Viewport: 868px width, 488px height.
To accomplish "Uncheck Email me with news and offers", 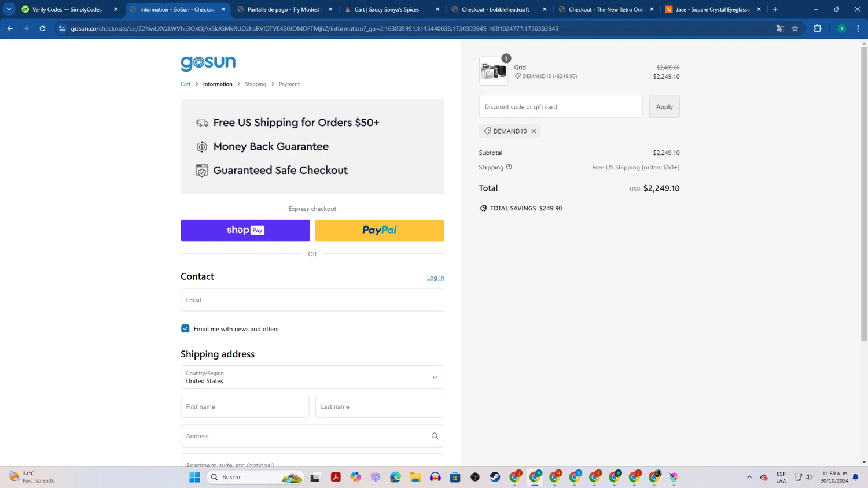I will [x=185, y=328].
